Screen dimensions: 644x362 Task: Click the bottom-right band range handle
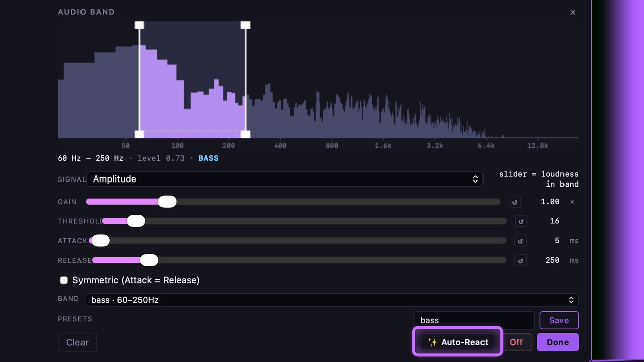[x=246, y=134]
